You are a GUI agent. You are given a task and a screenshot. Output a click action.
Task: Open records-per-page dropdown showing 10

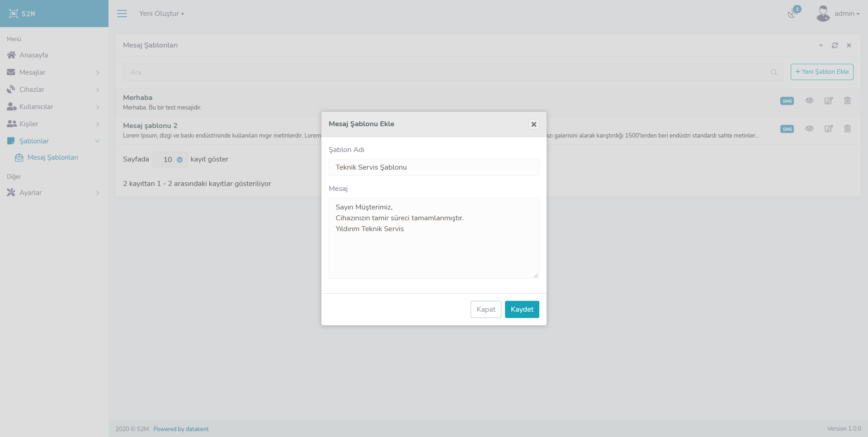click(x=170, y=160)
